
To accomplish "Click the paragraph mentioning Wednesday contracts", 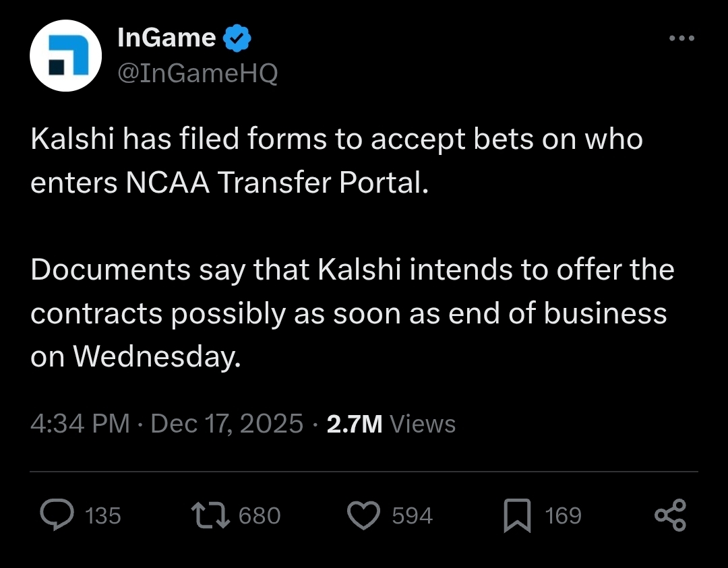I will [x=351, y=313].
